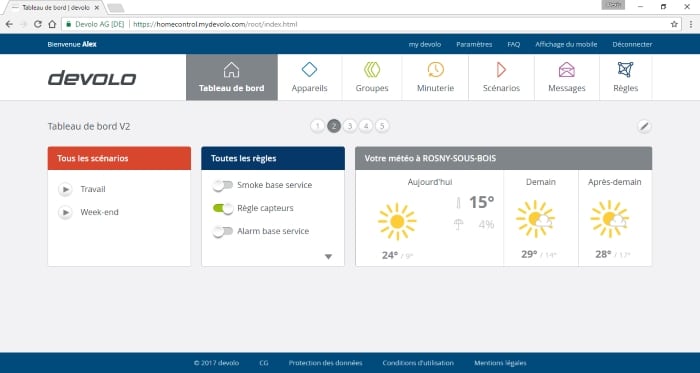
Task: Disable the Règle capteurs rule
Action: tap(223, 208)
